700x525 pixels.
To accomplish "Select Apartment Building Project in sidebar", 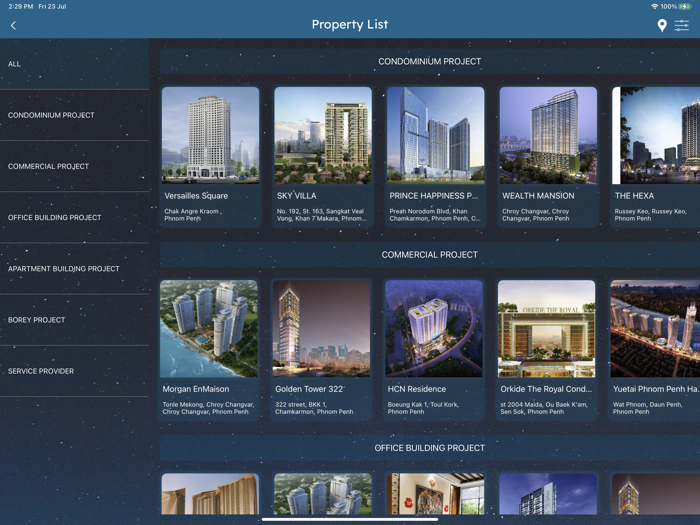I will click(x=75, y=269).
